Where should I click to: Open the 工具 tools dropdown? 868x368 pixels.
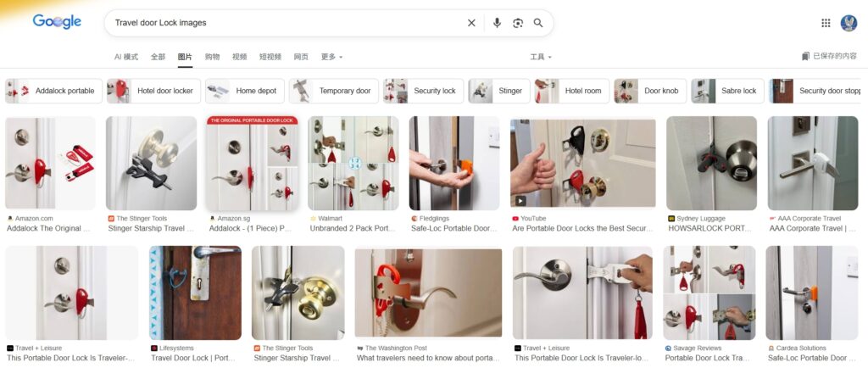point(540,57)
